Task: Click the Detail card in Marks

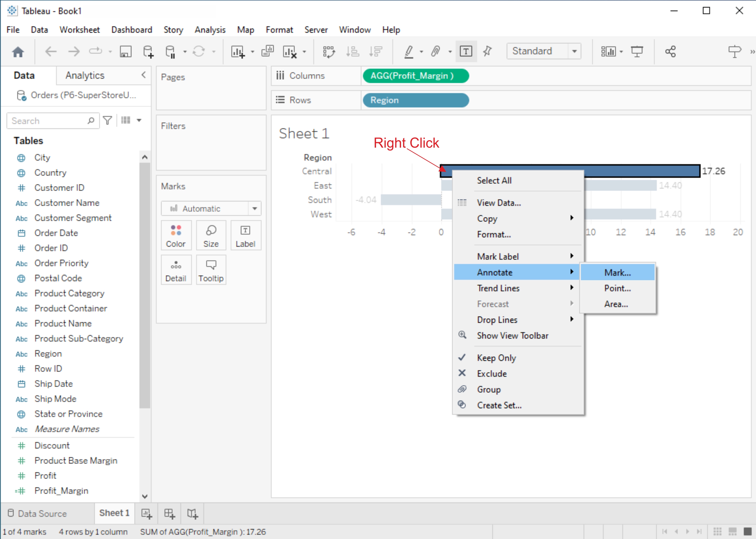Action: 176,270
